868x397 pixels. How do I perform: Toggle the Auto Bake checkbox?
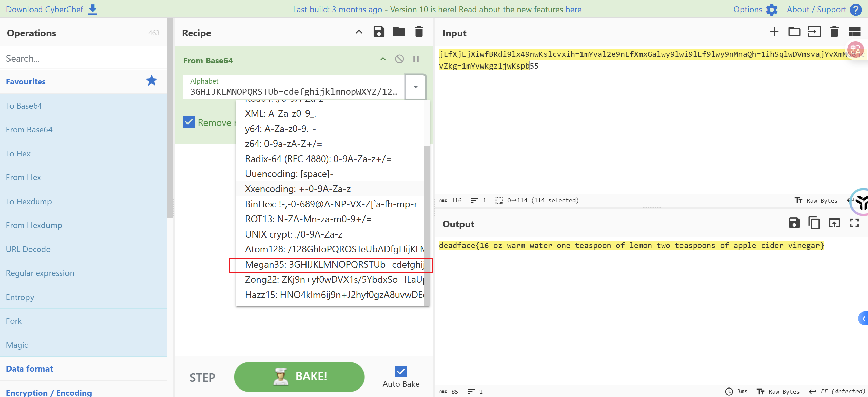pyautogui.click(x=401, y=372)
